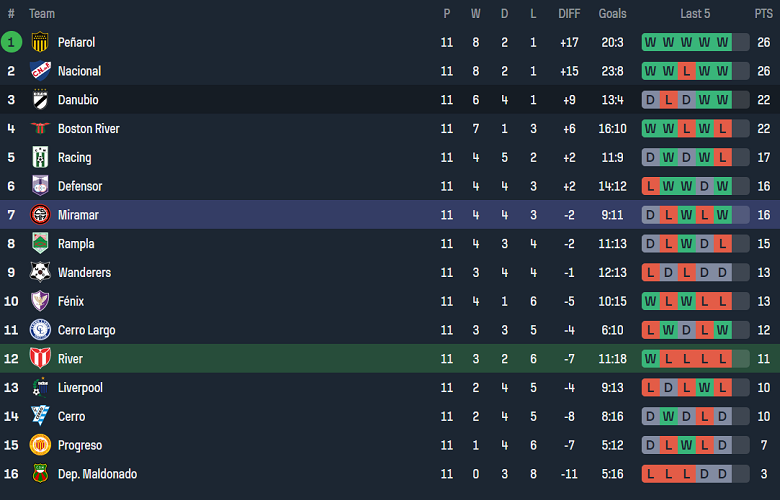Sort table by PTS column header
This screenshot has width=780, height=500.
763,14
